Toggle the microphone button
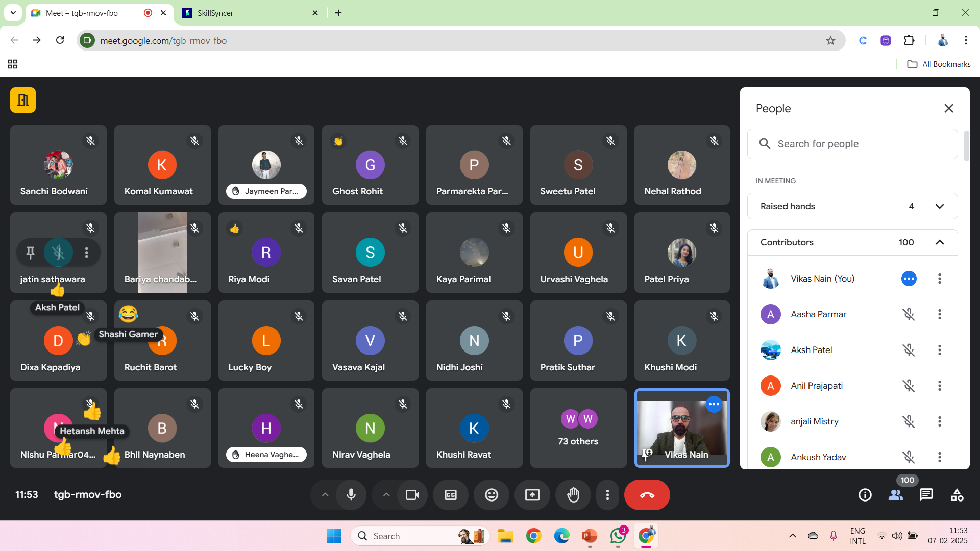 coord(351,495)
